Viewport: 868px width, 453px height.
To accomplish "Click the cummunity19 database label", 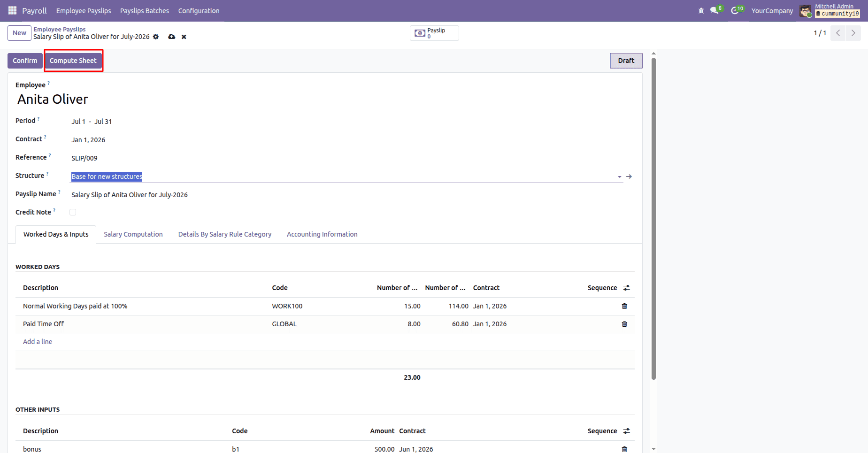I will pos(837,14).
